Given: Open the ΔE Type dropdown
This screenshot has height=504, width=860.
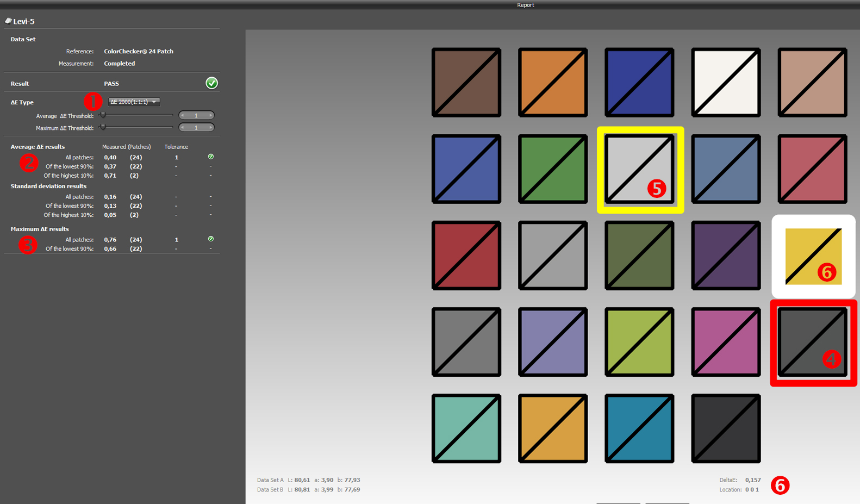Looking at the screenshot, I should (x=134, y=102).
